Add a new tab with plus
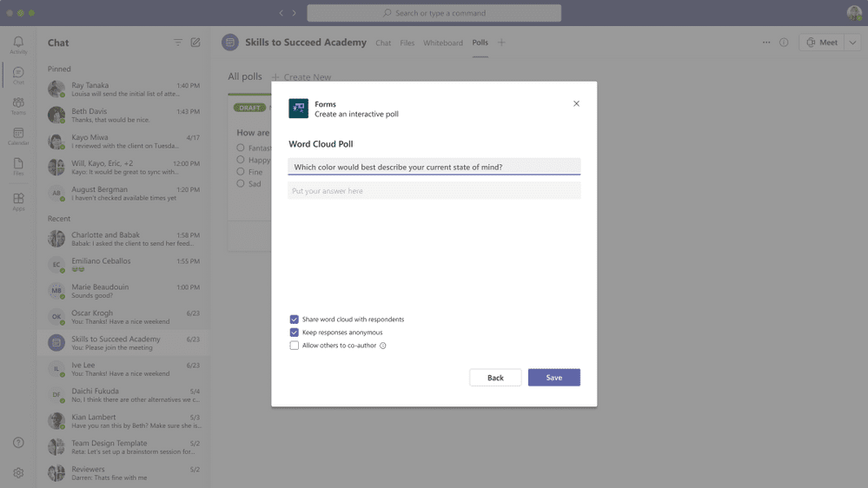This screenshot has width=868, height=488. point(501,43)
